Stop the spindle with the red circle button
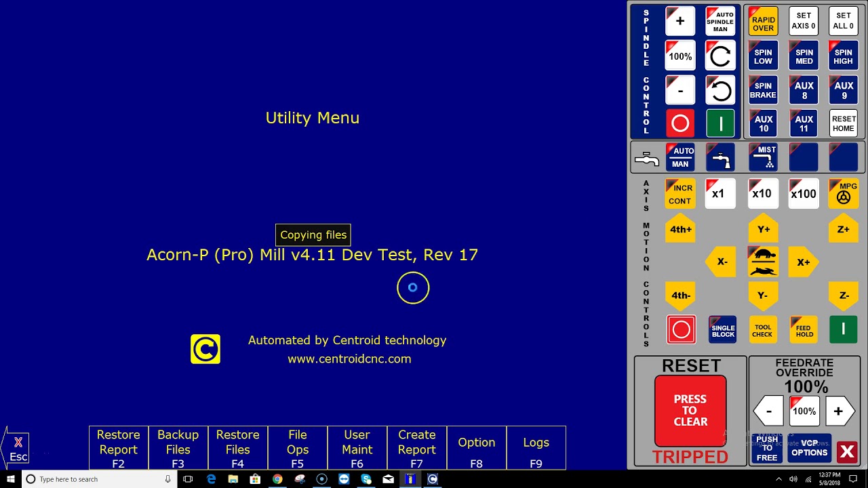 point(680,123)
